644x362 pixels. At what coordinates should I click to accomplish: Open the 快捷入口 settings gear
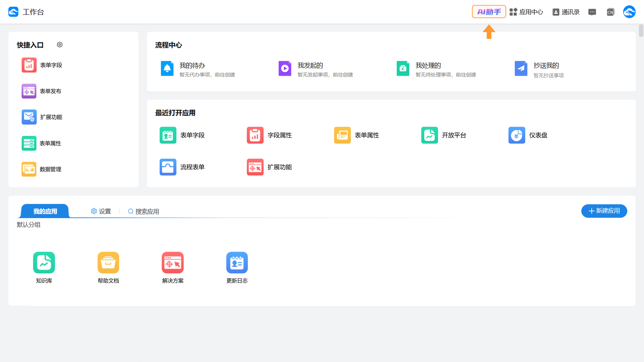click(x=60, y=45)
